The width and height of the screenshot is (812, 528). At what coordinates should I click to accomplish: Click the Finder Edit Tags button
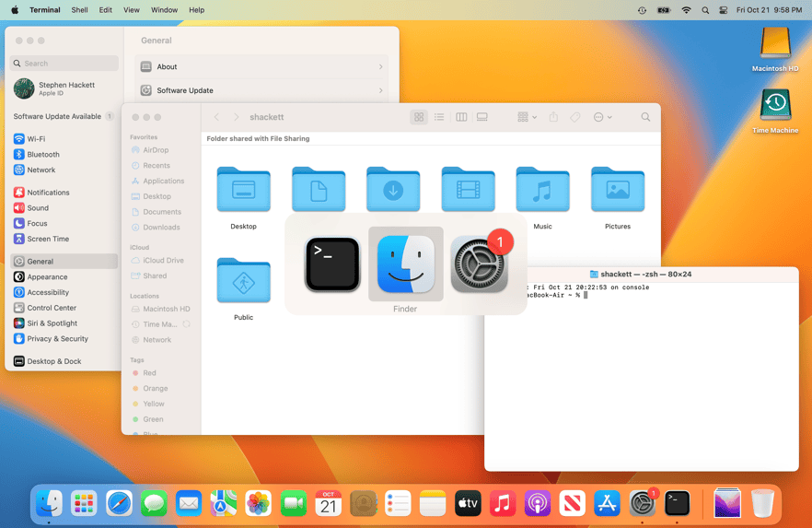pos(574,117)
